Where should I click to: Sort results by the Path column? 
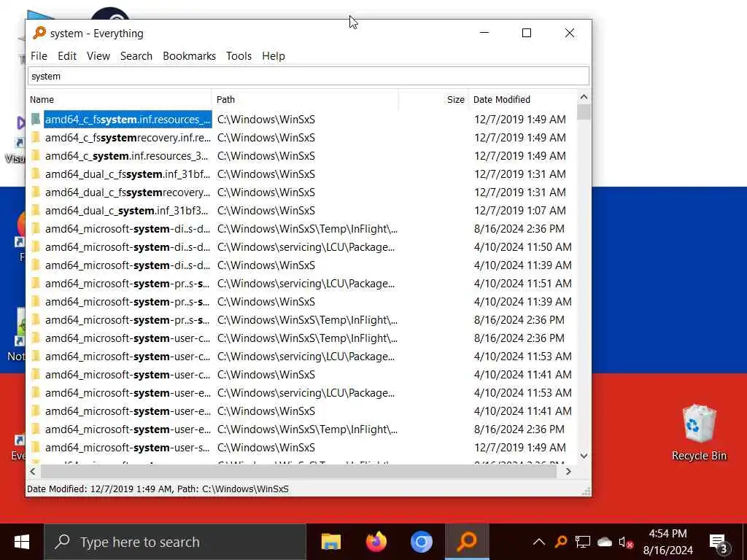pyautogui.click(x=305, y=99)
